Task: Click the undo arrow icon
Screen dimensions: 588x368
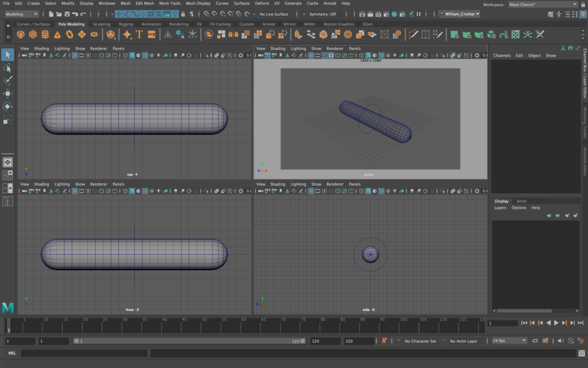Action: tap(75, 14)
